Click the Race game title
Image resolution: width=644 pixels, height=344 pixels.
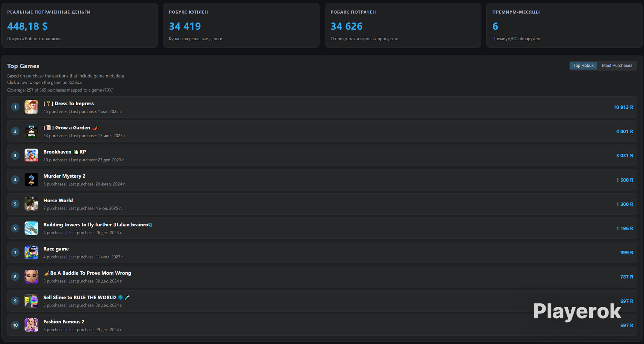click(x=56, y=249)
